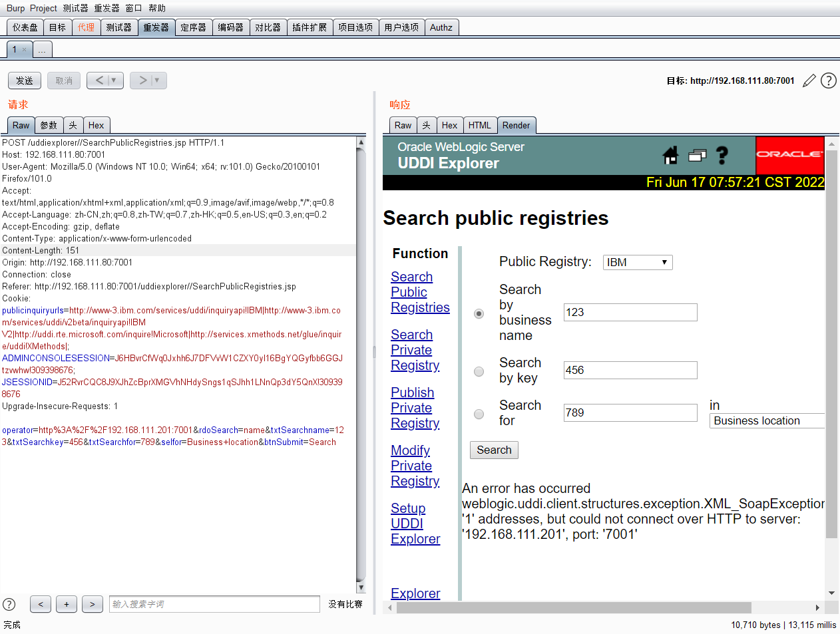Image resolution: width=840 pixels, height=634 pixels.
Task: Click the print pages icon beside the home icon
Action: coord(697,156)
